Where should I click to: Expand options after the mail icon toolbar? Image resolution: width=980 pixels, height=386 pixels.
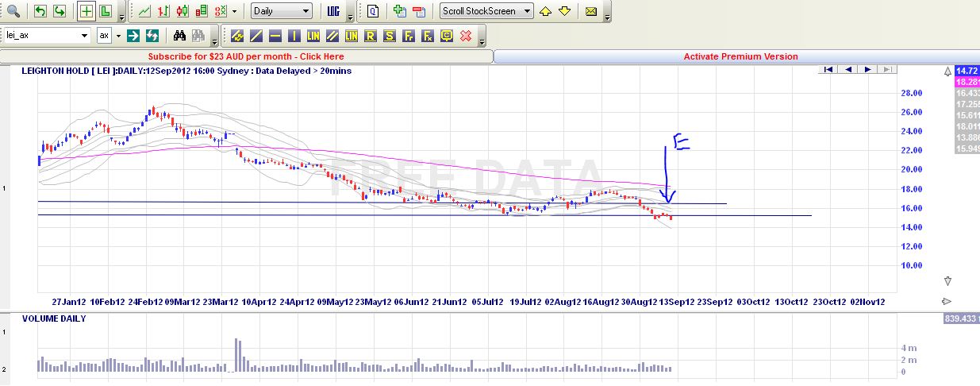607,16
